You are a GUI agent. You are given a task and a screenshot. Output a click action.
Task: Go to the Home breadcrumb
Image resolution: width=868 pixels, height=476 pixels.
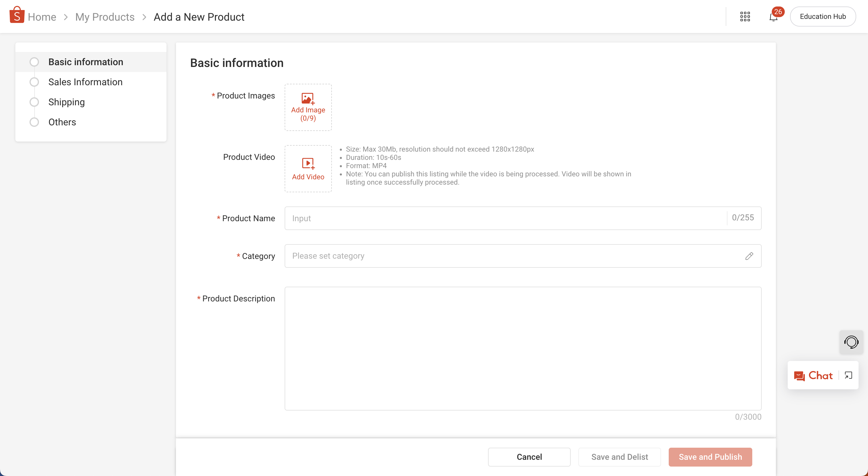pos(42,17)
